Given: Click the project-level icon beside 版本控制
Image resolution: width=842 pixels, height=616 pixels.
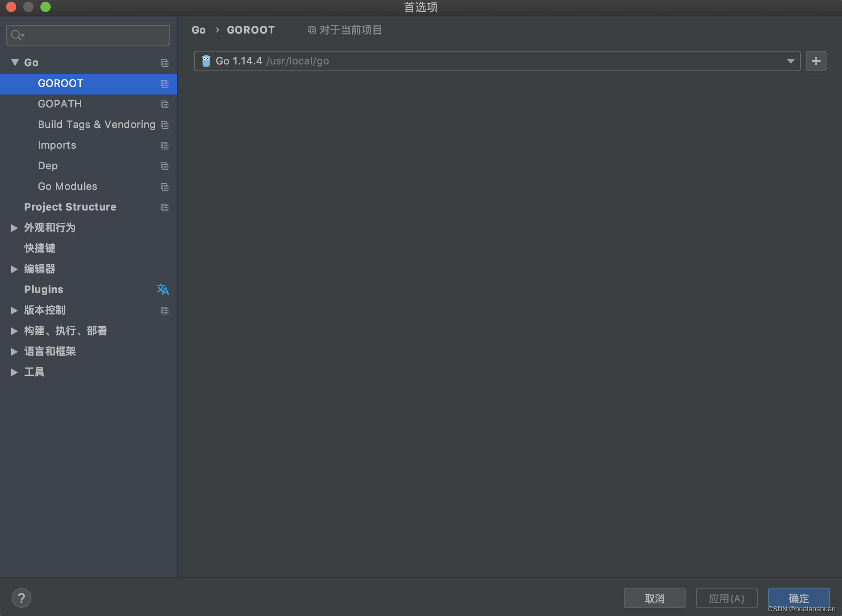Looking at the screenshot, I should click(x=164, y=311).
